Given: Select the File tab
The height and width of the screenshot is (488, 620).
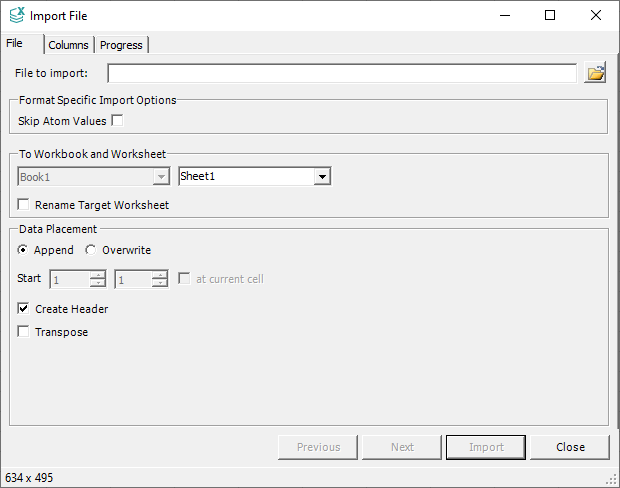Looking at the screenshot, I should 15,44.
